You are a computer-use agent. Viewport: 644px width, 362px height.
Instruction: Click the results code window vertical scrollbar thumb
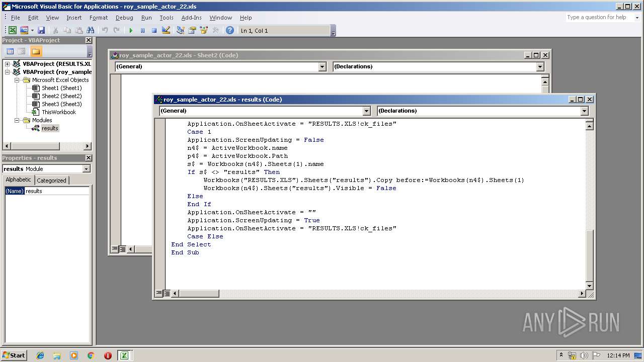click(590, 255)
